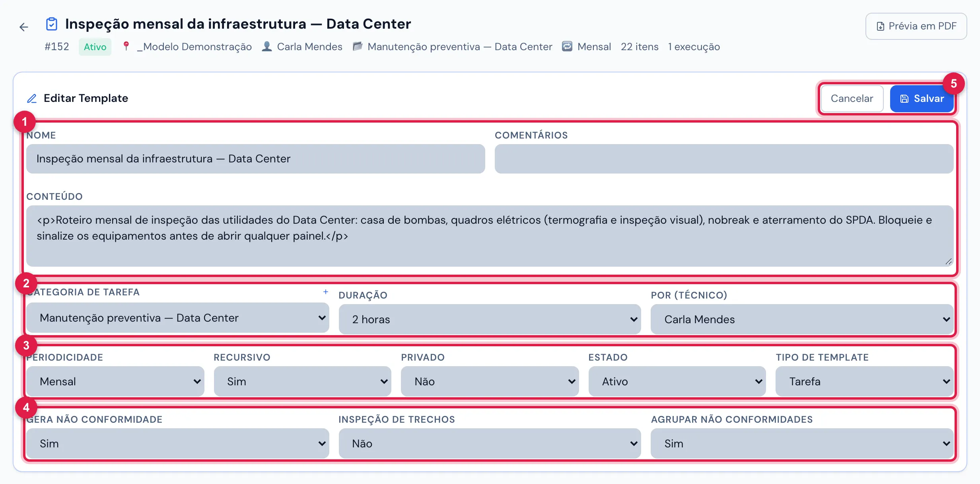The image size is (980, 484).
Task: Open the Inspeção de Trechos dropdown
Action: pyautogui.click(x=490, y=443)
